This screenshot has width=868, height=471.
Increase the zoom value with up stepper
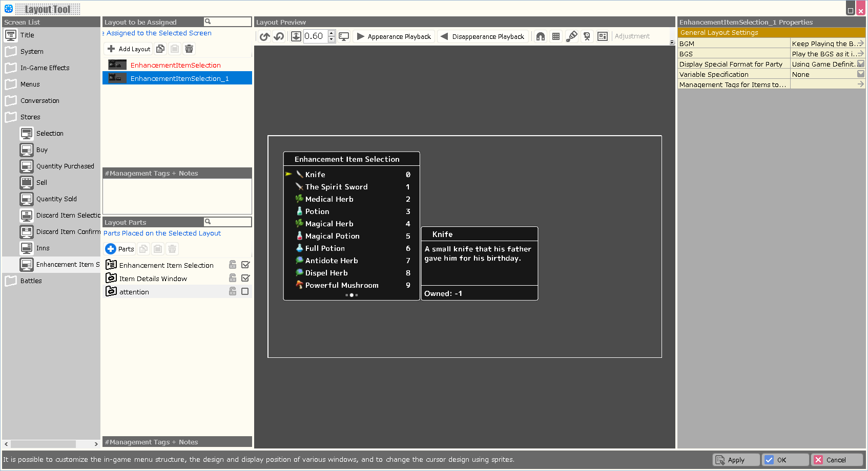coord(332,33)
